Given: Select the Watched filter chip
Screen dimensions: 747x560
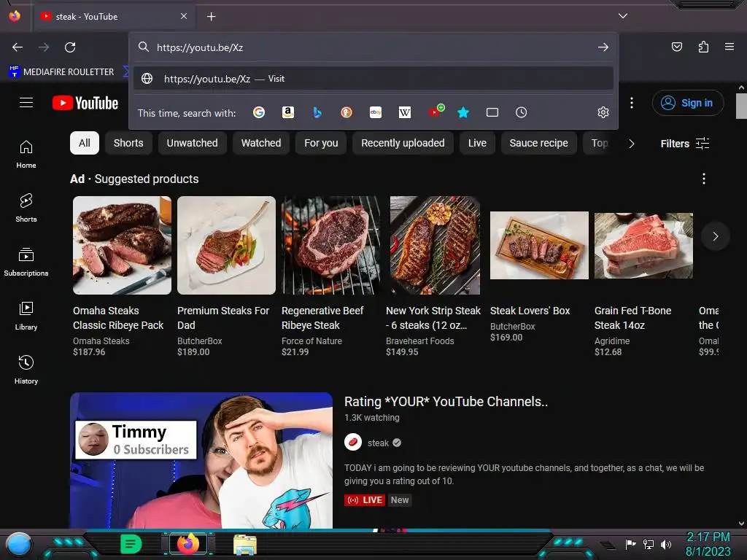Looking at the screenshot, I should pos(261,143).
